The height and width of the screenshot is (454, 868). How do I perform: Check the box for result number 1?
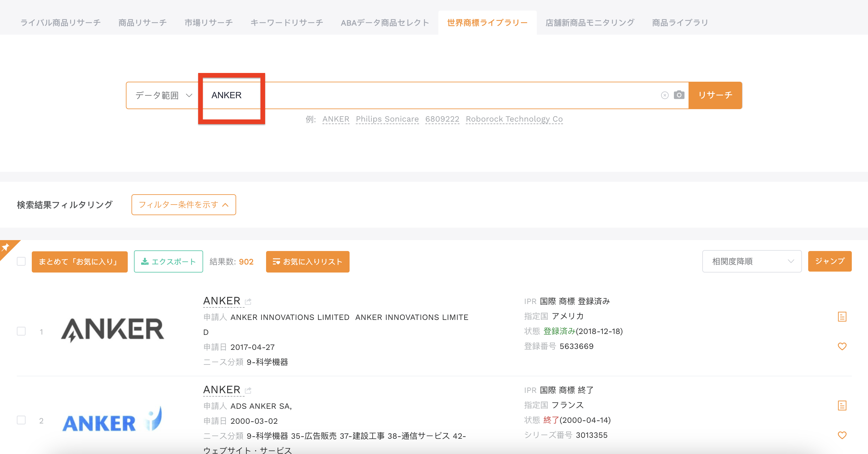coord(21,331)
